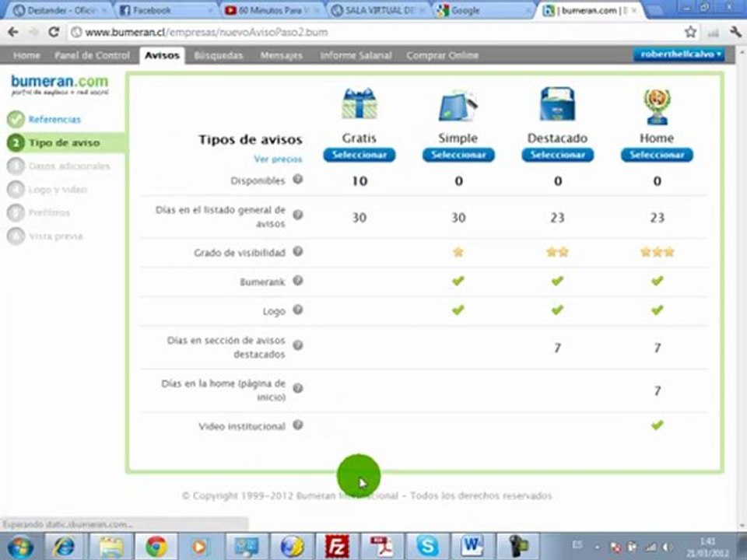
Task: Select Tipo de aviso step in sidebar
Action: (65, 142)
